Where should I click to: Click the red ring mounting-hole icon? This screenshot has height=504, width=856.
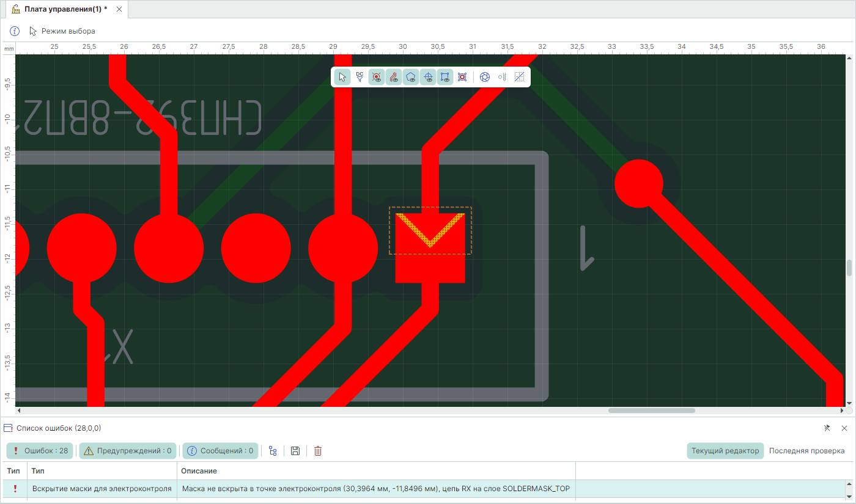coord(462,77)
